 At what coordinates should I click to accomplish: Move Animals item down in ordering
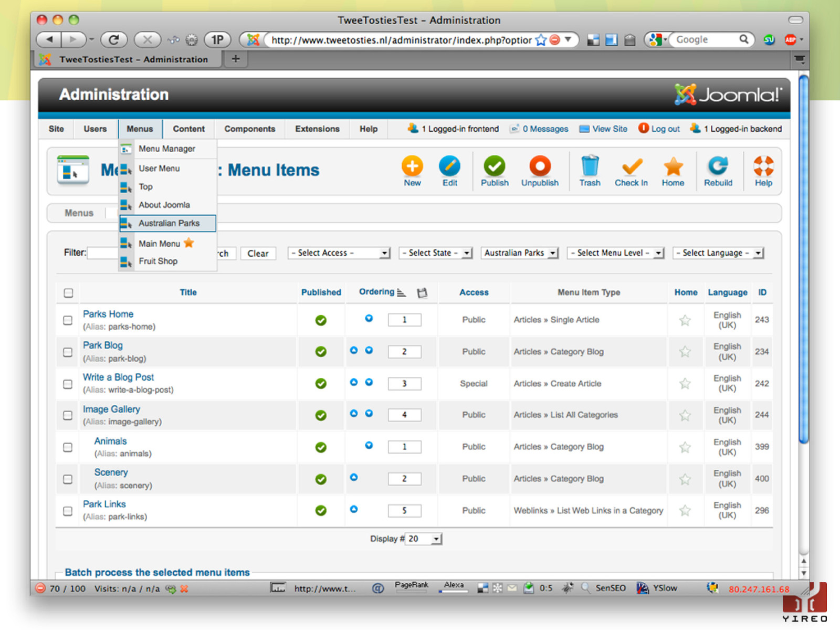click(369, 445)
